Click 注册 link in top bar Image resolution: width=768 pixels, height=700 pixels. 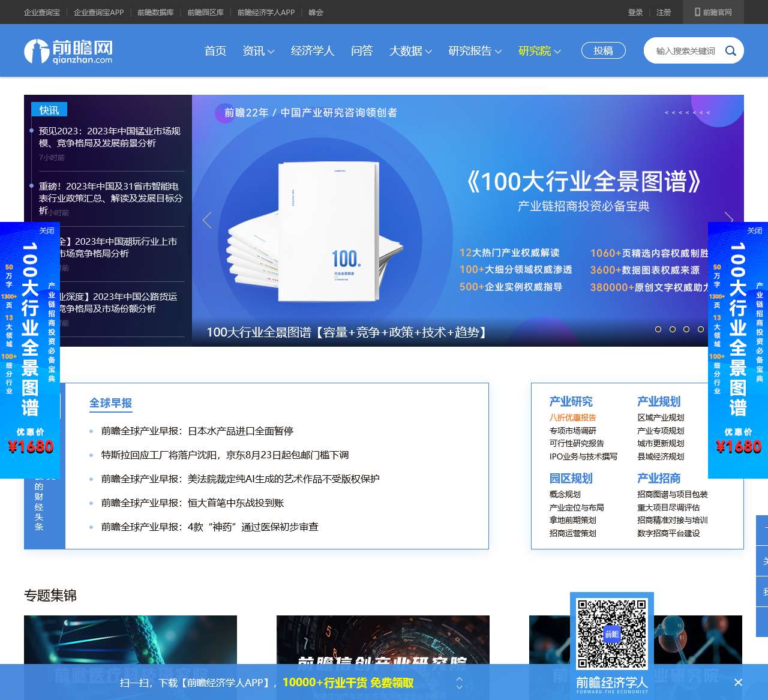[664, 12]
